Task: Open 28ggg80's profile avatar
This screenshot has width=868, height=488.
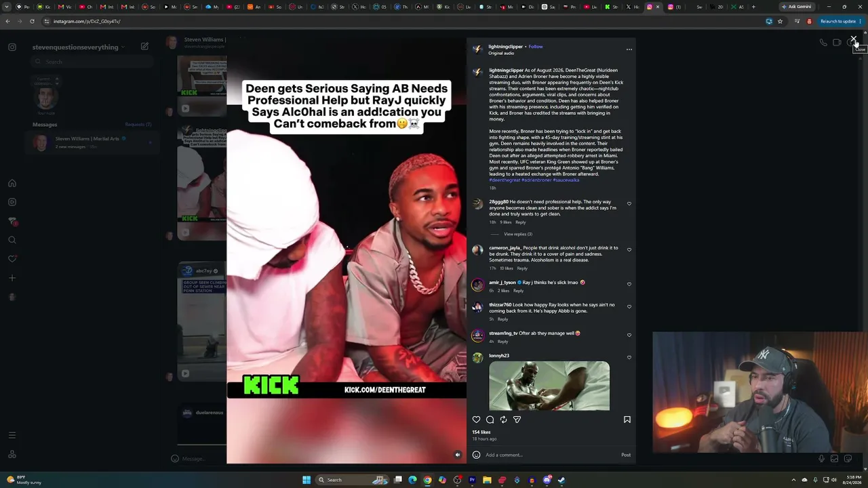Action: 477,204
